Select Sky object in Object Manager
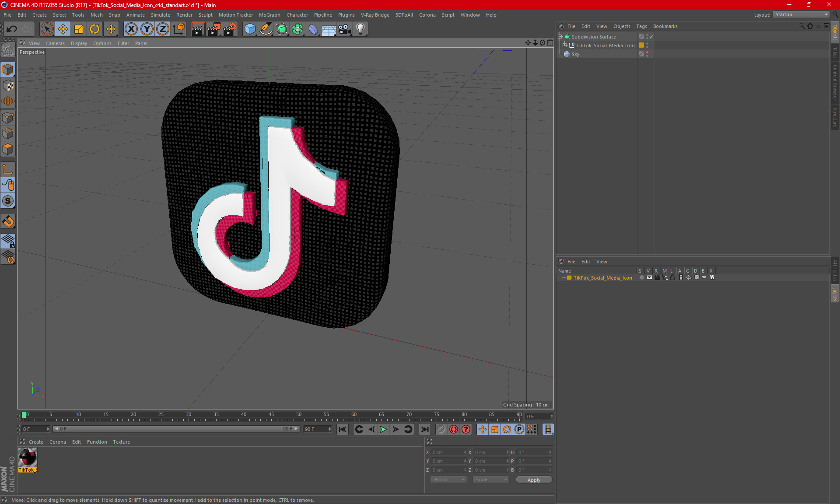The image size is (840, 504). click(x=575, y=54)
